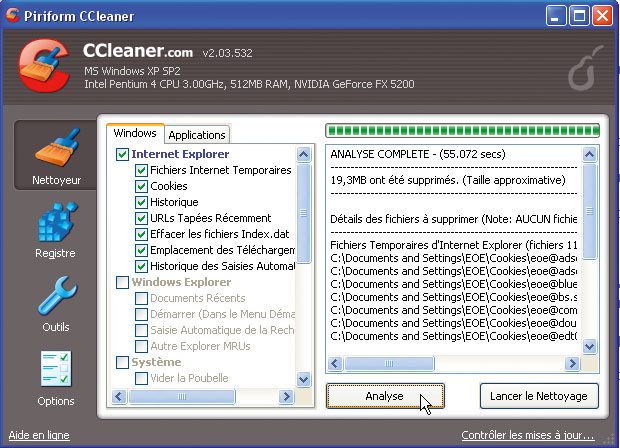Switch to the Applications tab

coord(197,135)
